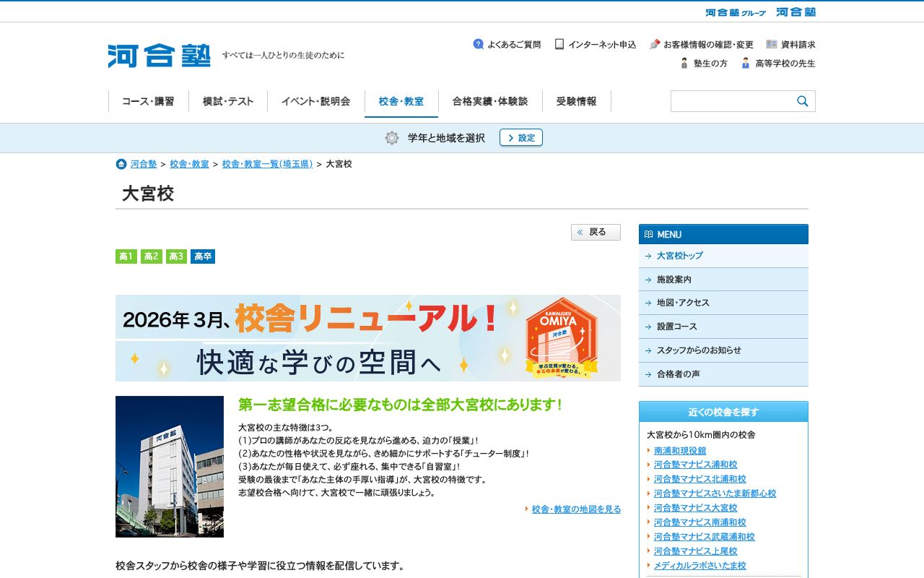Click the pencil icon for お客様情報の確認・変更
Image resolution: width=924 pixels, height=578 pixels.
[655, 44]
